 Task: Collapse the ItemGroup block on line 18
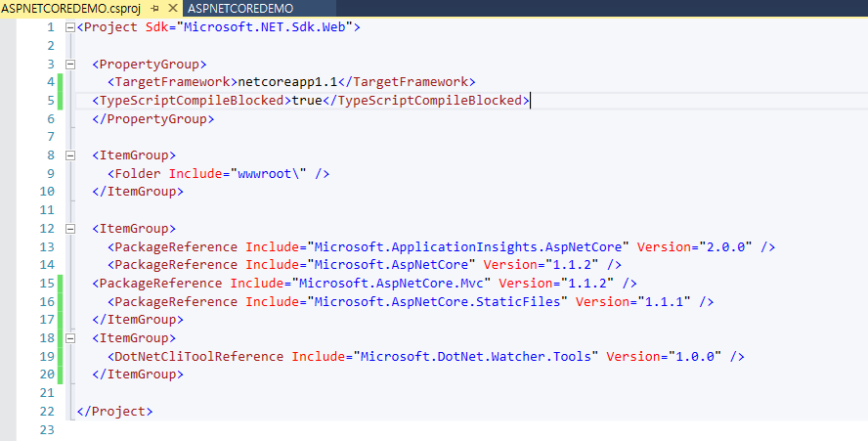pos(70,338)
